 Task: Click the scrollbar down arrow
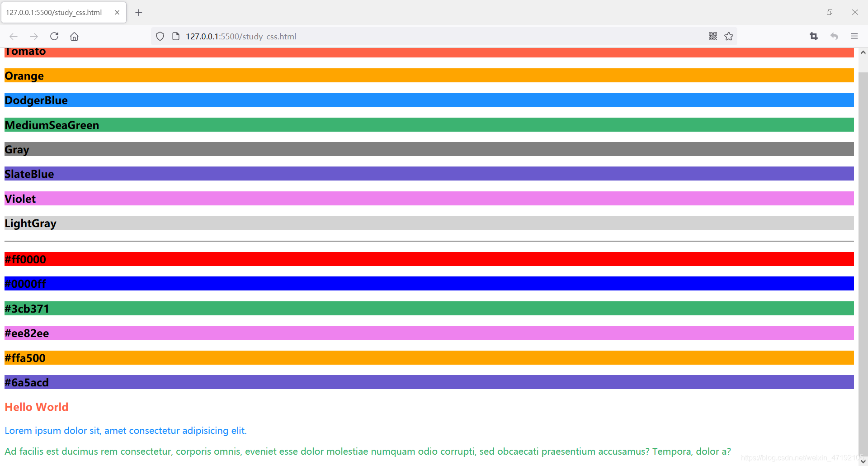(863, 461)
